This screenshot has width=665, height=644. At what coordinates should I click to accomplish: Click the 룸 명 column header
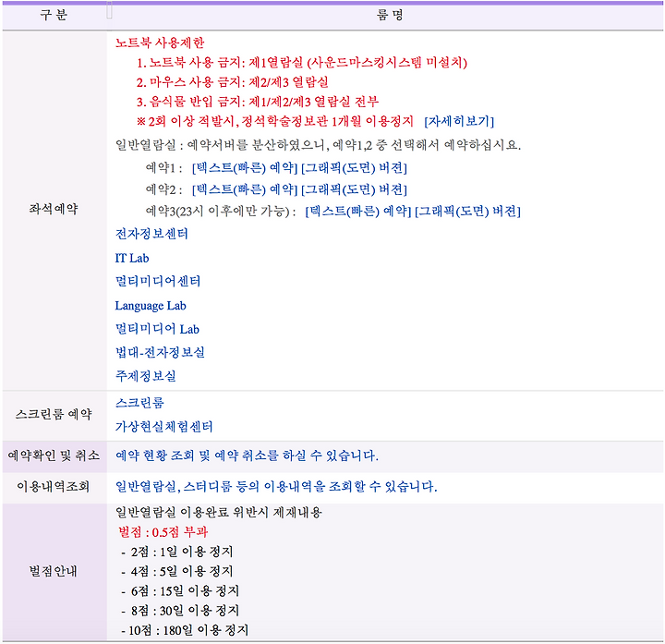click(390, 16)
